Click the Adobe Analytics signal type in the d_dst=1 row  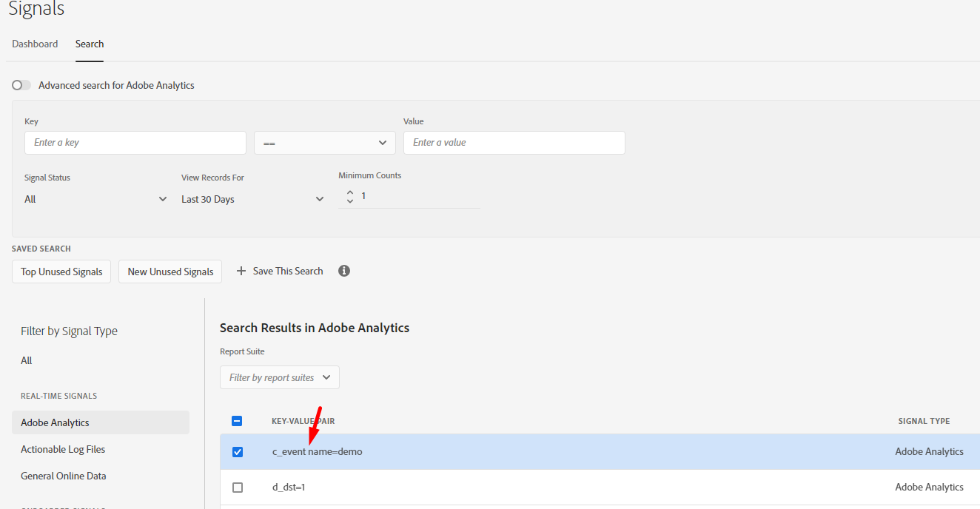click(929, 487)
